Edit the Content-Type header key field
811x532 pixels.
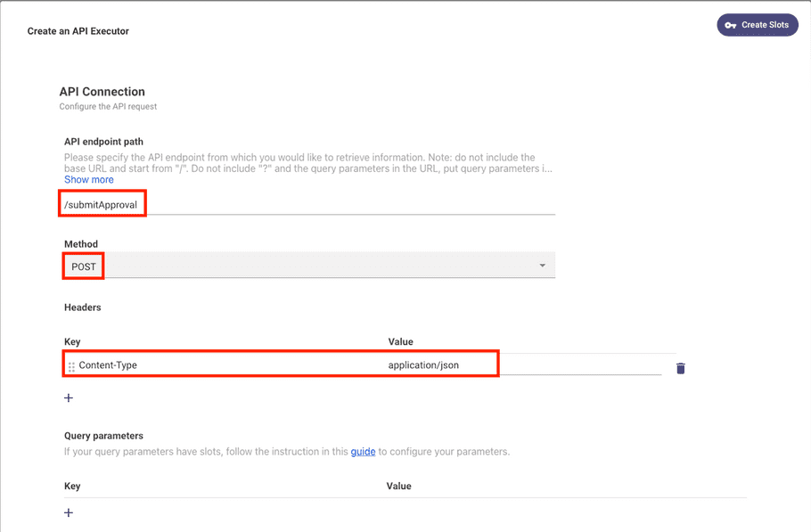227,365
